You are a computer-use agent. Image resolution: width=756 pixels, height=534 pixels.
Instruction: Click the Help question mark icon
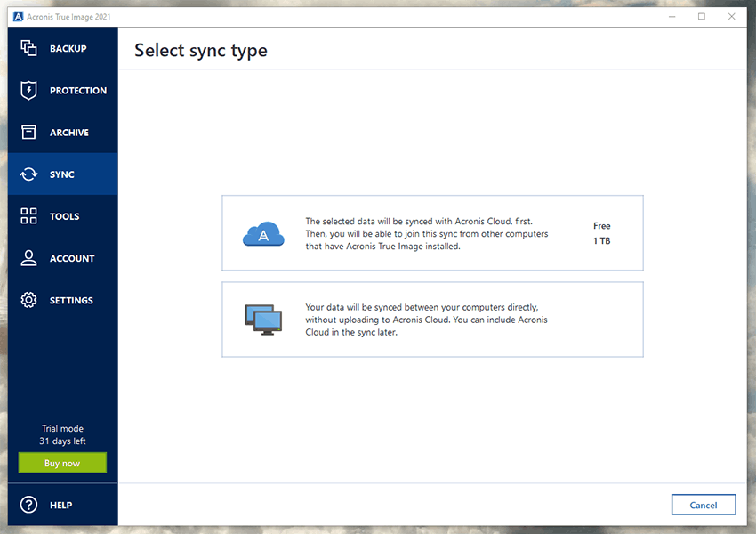coord(29,505)
